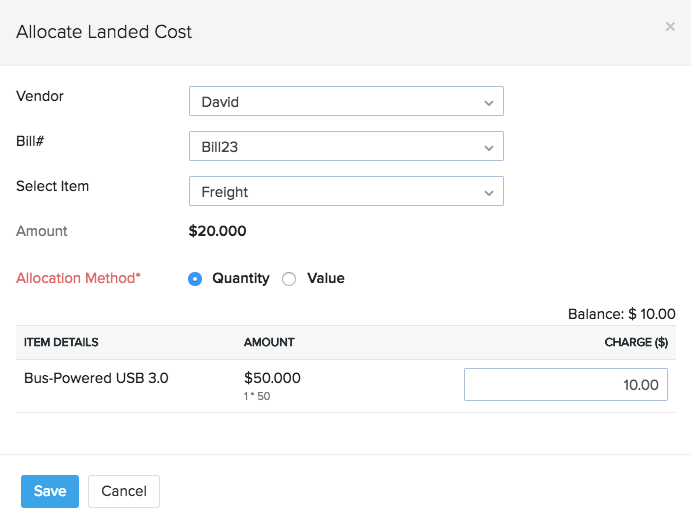Open the Select Item dropdown showing Freight

346,191
